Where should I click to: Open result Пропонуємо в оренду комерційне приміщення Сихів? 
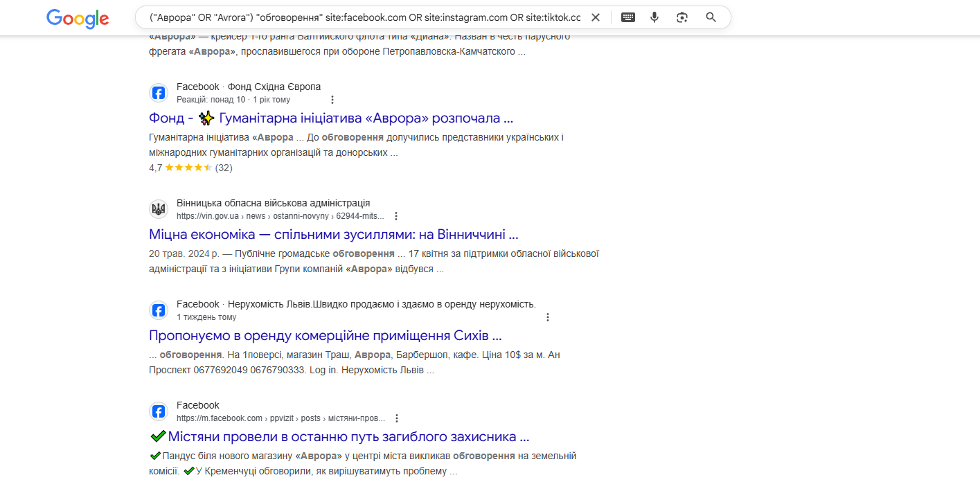326,336
